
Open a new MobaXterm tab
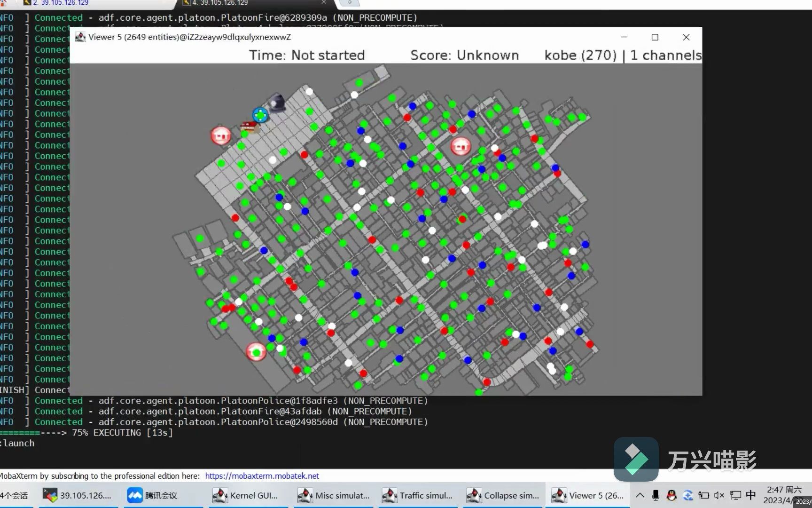349,2
